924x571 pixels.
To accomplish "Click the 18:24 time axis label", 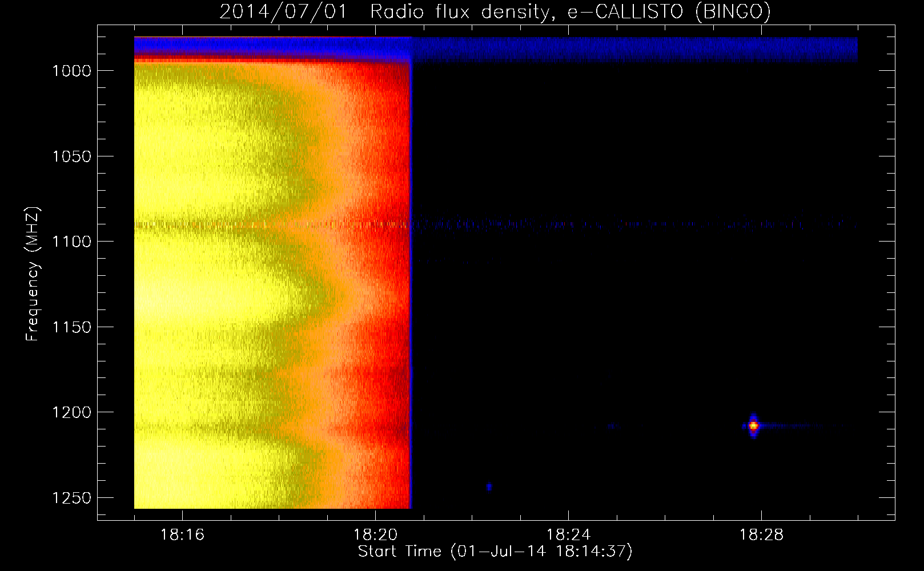I will (x=568, y=534).
